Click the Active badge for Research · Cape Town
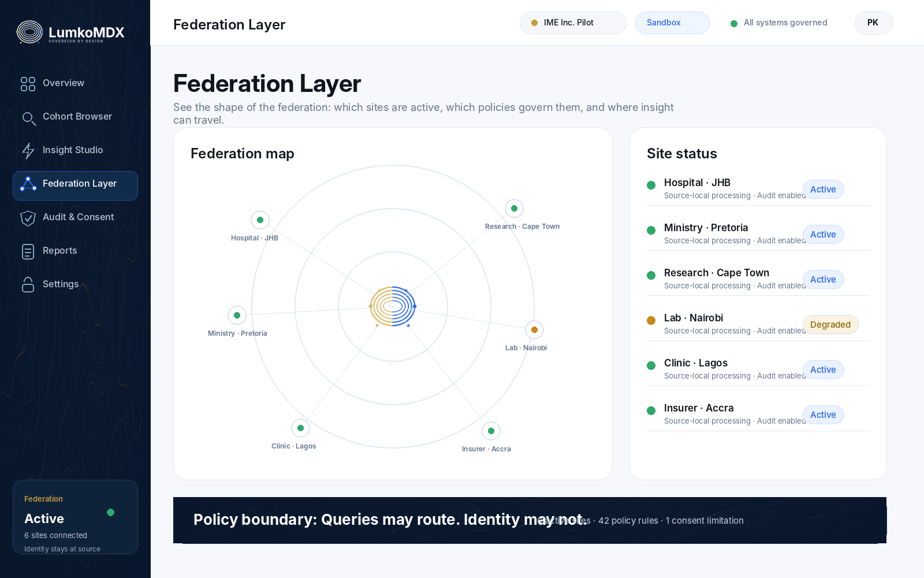This screenshot has width=924, height=578. [x=823, y=279]
